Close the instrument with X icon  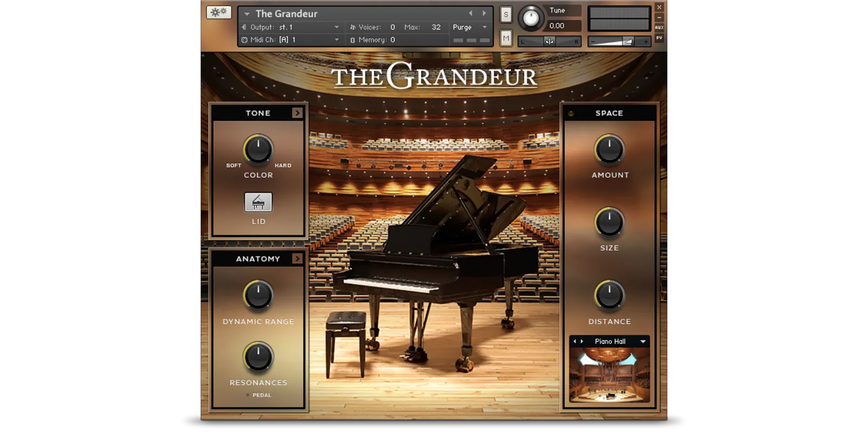click(659, 7)
